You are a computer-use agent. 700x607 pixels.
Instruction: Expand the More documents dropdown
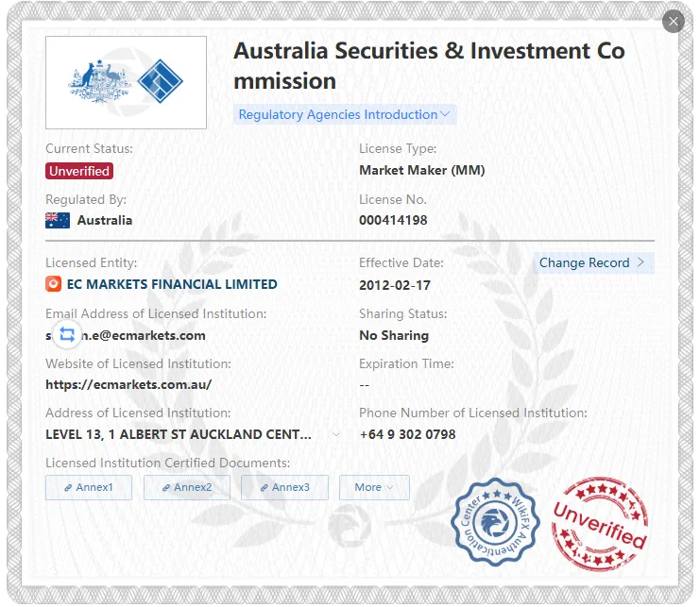(374, 487)
